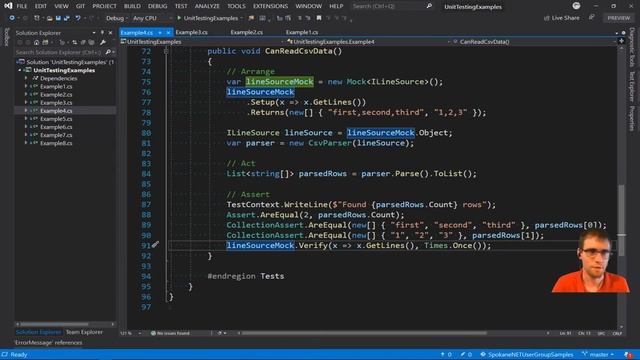Viewport: 640px width, 360px height.
Task: Open the Debug configuration dropdown
Action: click(x=116, y=18)
